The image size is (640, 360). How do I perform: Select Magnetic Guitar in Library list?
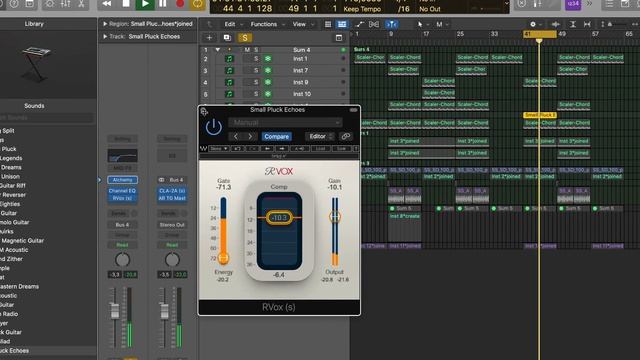[x=22, y=240]
